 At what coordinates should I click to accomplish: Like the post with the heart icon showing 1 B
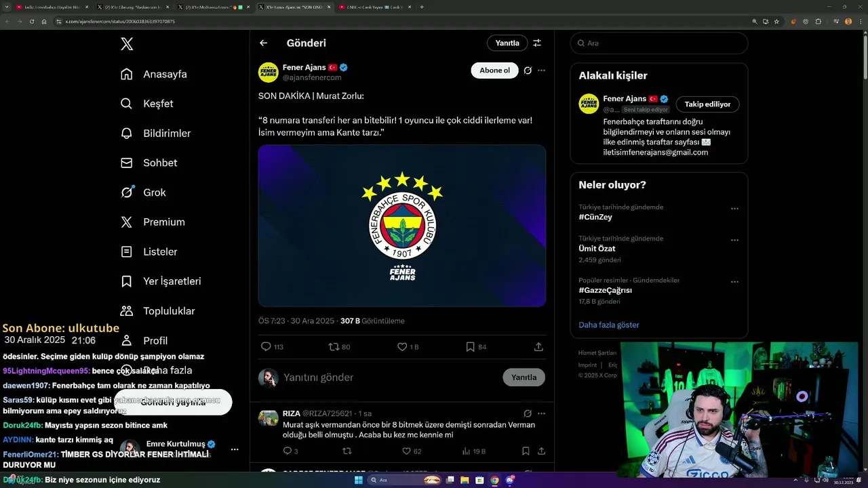click(408, 347)
